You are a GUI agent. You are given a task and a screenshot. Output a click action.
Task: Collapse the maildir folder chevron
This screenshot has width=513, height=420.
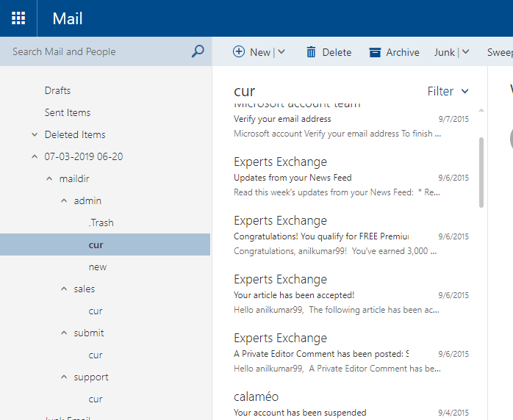[x=49, y=178]
